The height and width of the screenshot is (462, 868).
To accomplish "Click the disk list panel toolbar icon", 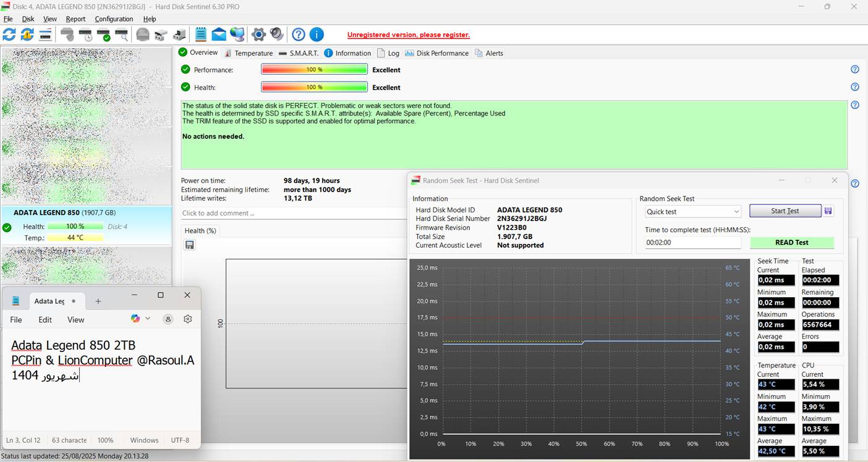I will pyautogui.click(x=45, y=35).
